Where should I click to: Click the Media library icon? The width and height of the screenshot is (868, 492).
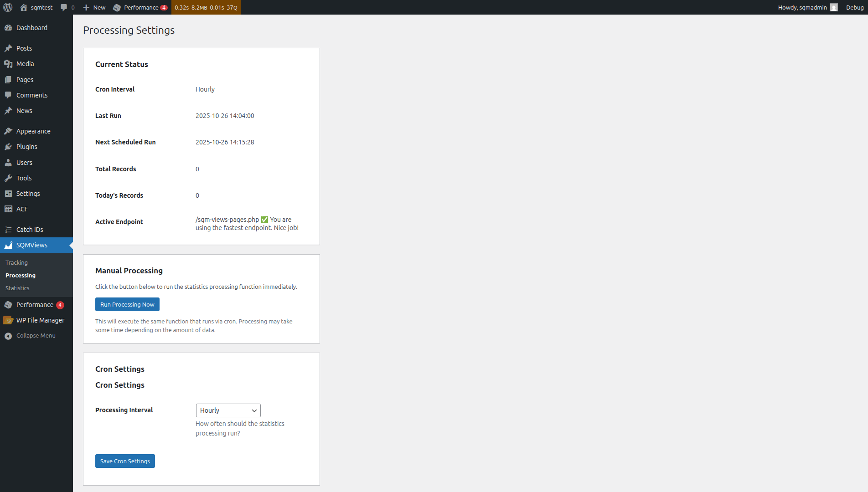click(9, 63)
